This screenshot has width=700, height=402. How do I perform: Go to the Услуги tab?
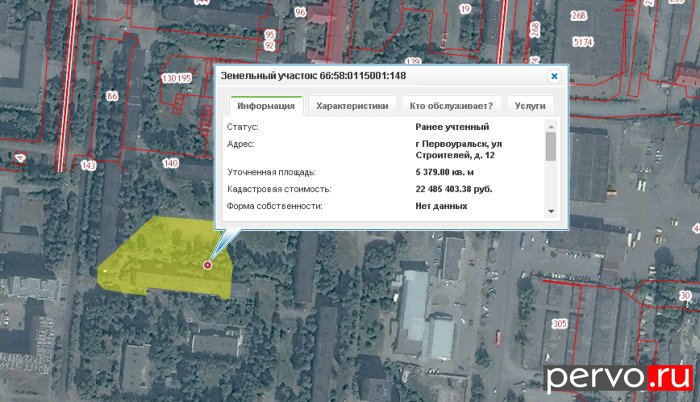tap(530, 106)
